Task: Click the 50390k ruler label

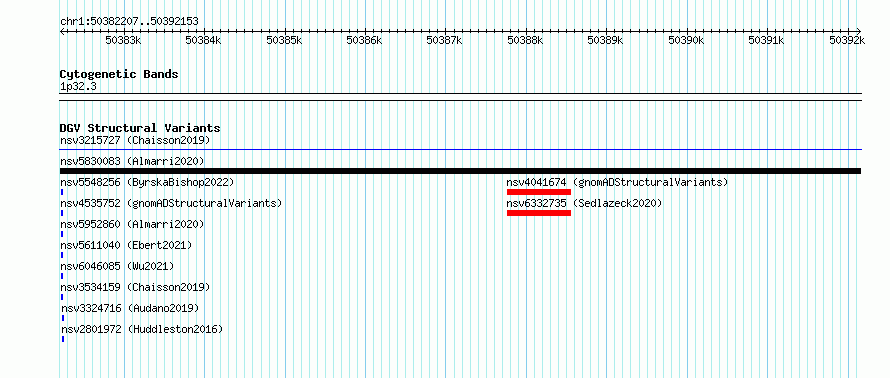Action: [686, 40]
